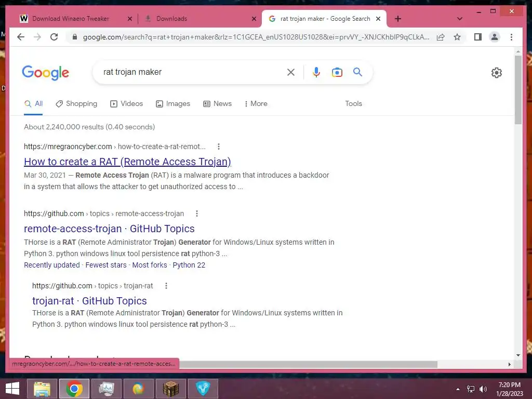Share this page using the share icon
The height and width of the screenshot is (399, 532).
pyautogui.click(x=441, y=37)
